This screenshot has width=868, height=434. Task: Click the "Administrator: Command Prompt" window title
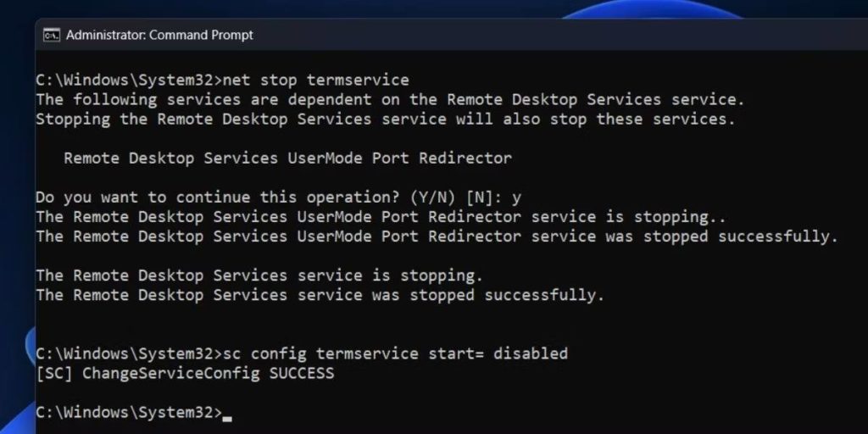pyautogui.click(x=159, y=35)
